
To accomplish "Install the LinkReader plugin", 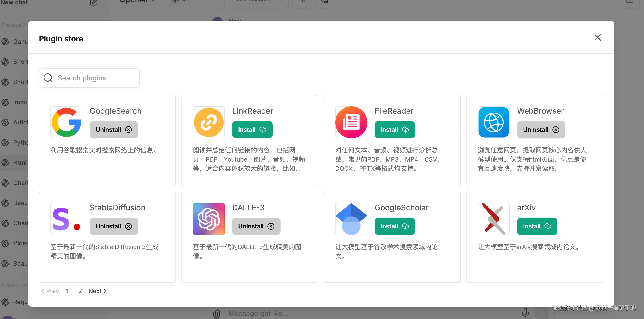I will coord(252,130).
